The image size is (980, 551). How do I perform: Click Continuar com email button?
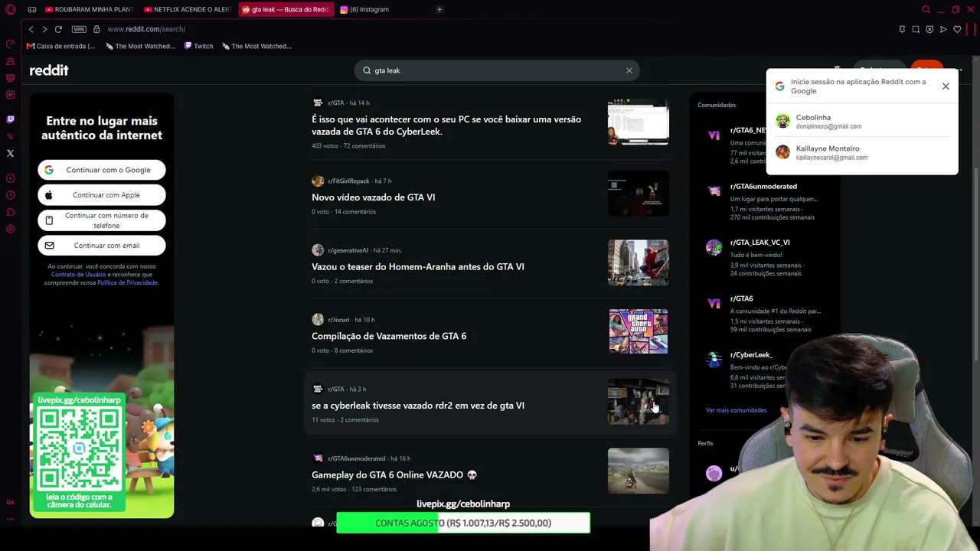[x=102, y=246]
